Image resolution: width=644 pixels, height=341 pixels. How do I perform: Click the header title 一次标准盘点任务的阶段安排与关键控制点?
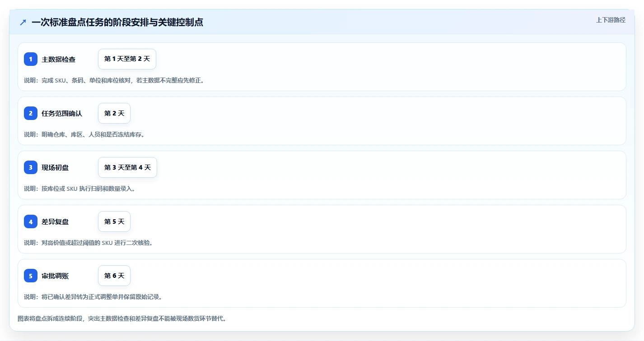pos(117,22)
